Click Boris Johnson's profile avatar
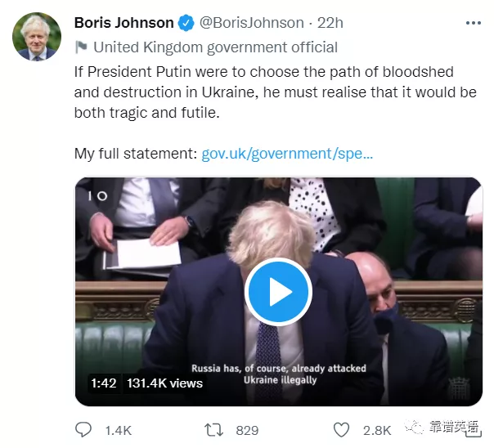494x448 pixels. 37,37
